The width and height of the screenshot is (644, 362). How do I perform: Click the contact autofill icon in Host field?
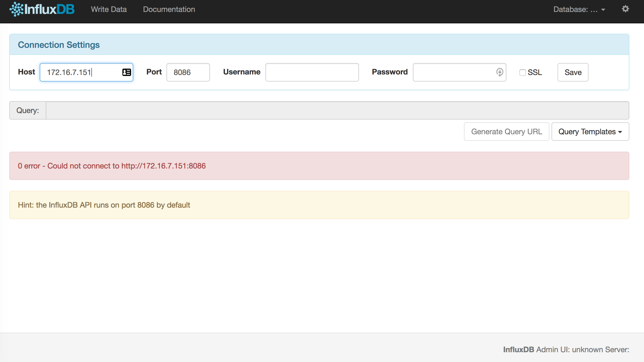coord(126,72)
